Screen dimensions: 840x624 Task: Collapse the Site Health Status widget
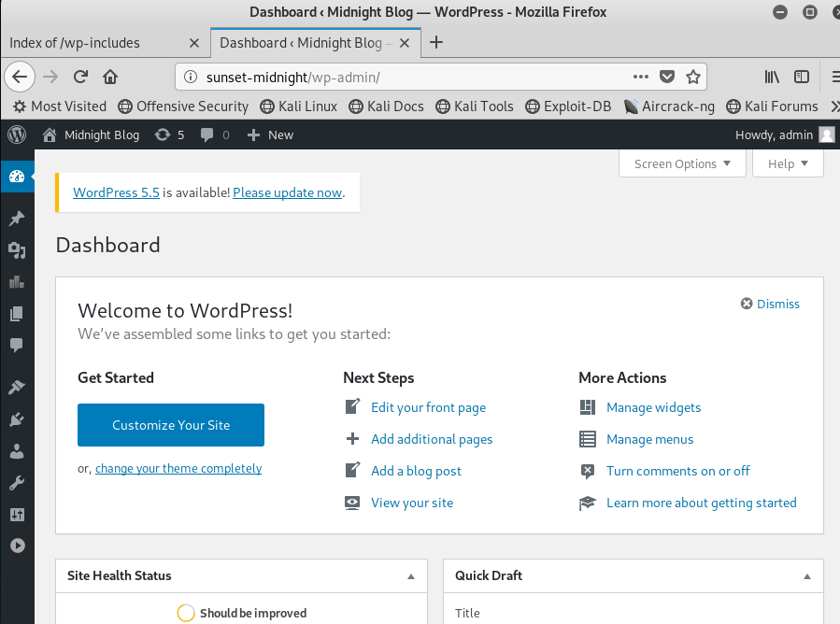click(411, 576)
